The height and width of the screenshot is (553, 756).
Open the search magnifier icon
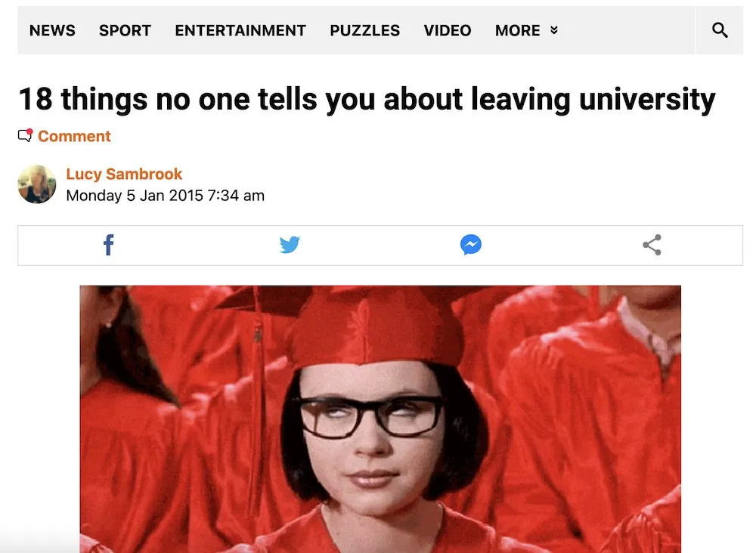tap(720, 30)
